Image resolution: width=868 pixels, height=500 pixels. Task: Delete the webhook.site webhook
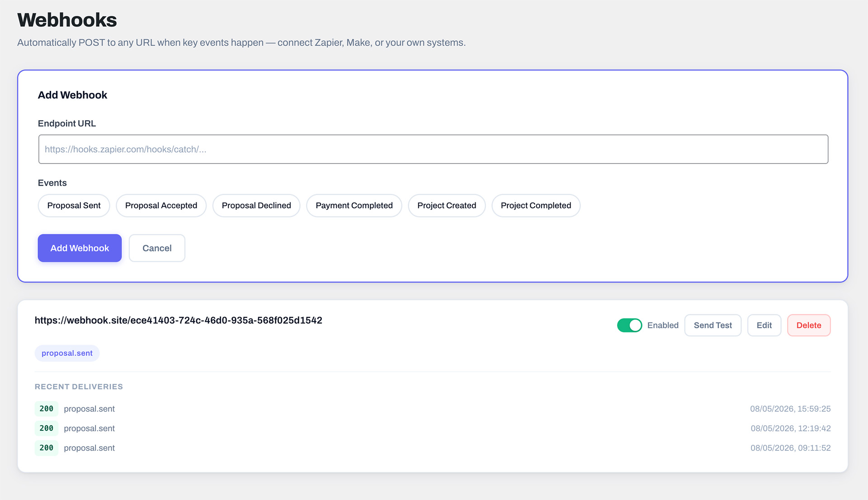tap(809, 325)
